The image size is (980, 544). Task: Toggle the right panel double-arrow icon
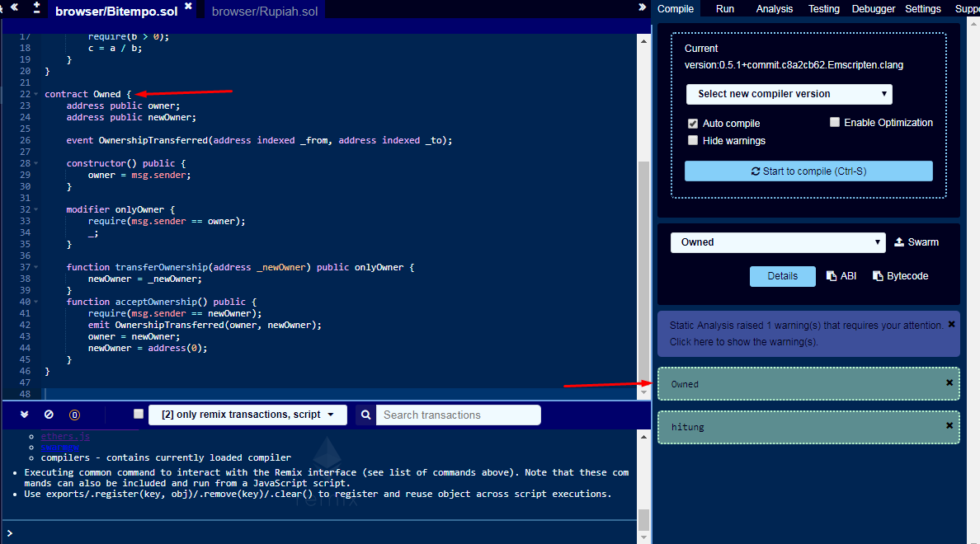pos(642,7)
